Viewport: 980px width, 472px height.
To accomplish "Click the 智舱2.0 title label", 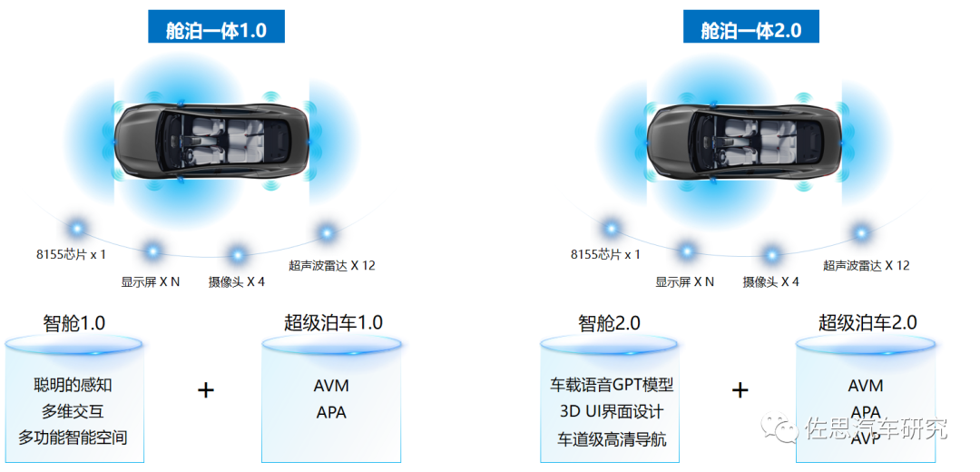I will pos(609,322).
